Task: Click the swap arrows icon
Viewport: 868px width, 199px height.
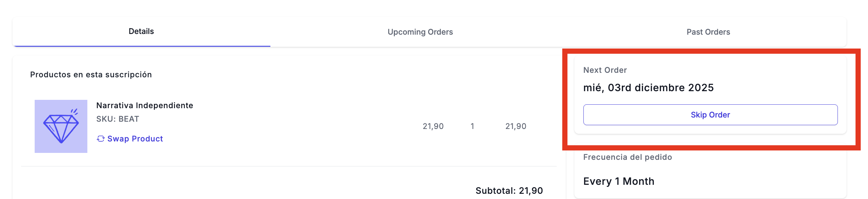Action: (x=101, y=139)
